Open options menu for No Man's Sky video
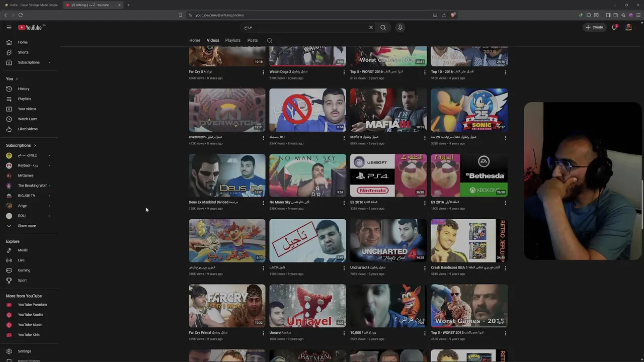Viewport: 644px width, 362px height. [344, 203]
